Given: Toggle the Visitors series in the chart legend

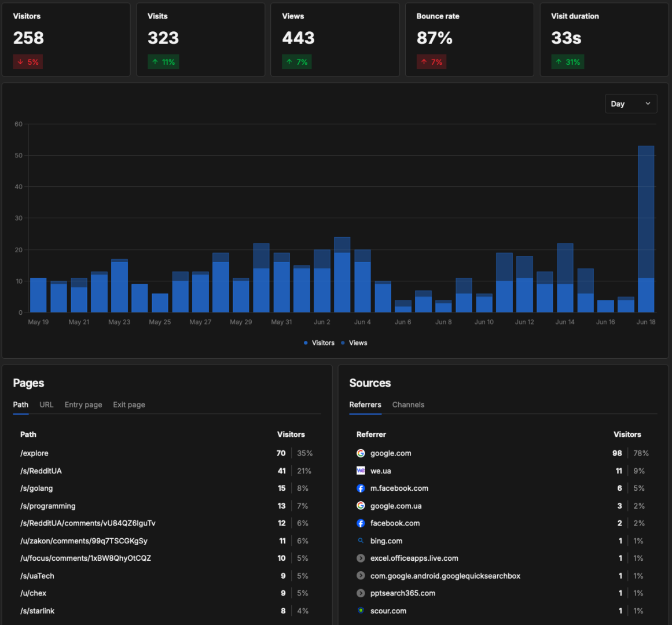Looking at the screenshot, I should [x=319, y=343].
